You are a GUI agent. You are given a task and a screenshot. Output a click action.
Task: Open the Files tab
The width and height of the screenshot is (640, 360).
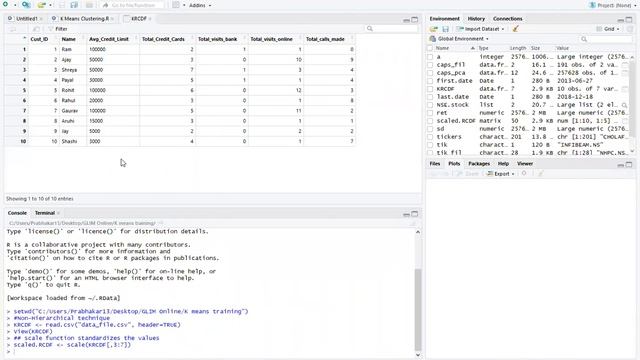pyautogui.click(x=435, y=164)
